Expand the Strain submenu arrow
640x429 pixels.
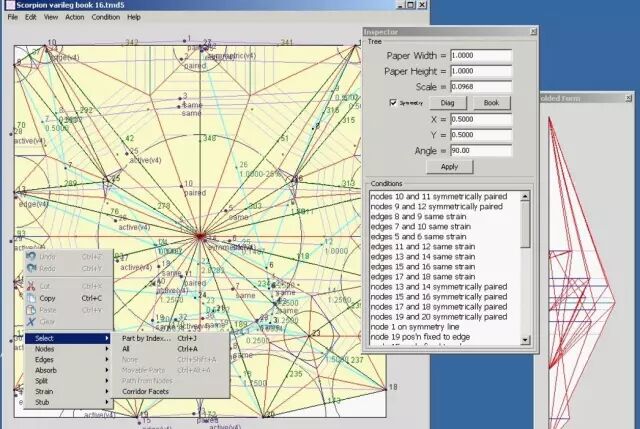coord(107,391)
